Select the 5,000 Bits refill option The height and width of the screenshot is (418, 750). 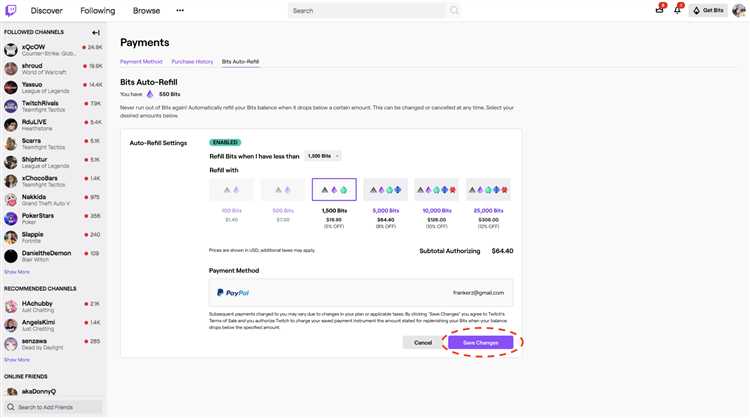pos(386,190)
